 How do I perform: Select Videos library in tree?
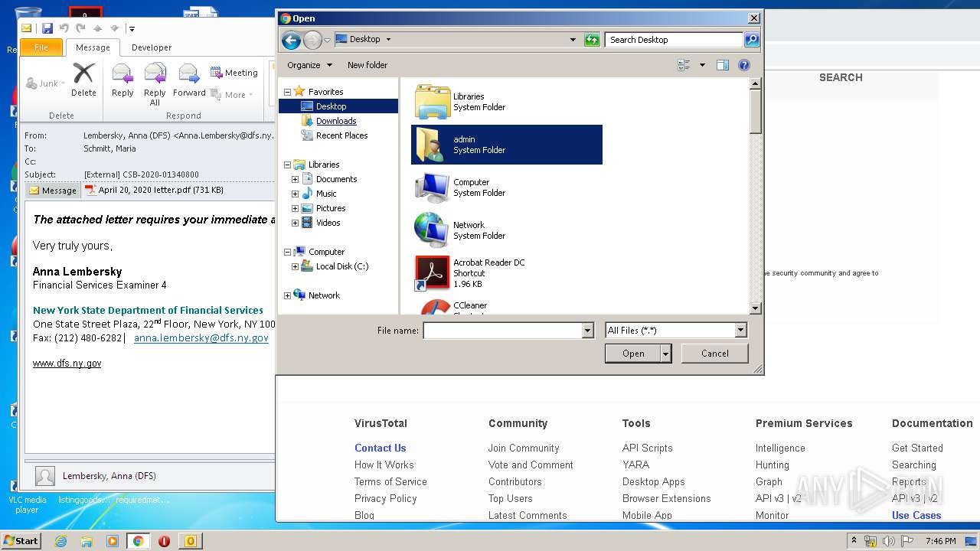[x=328, y=223]
